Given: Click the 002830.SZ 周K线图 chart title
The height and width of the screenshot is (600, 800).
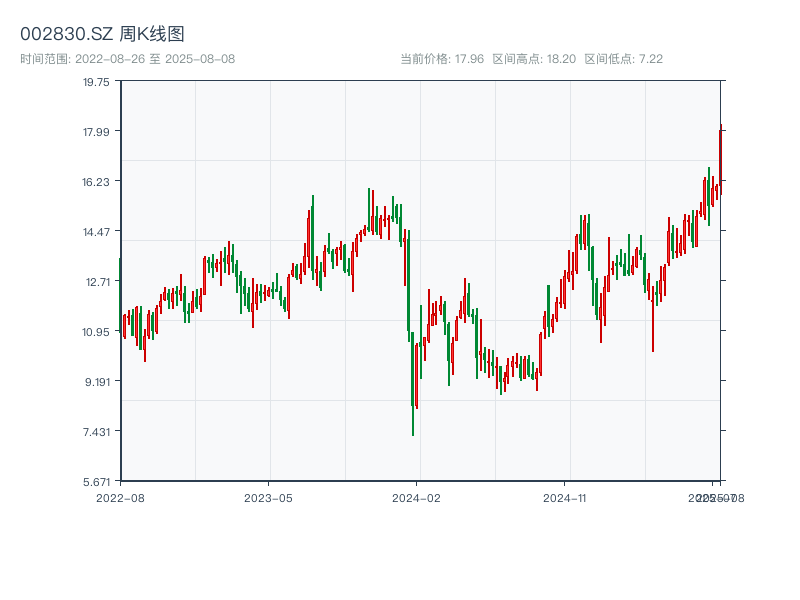Looking at the screenshot, I should click(102, 35).
